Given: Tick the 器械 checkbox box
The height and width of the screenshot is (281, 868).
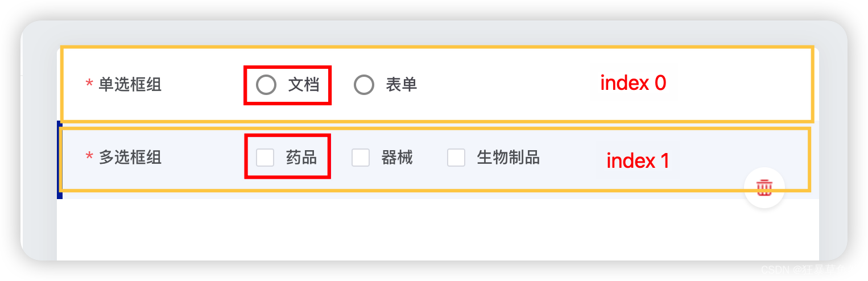Looking at the screenshot, I should (x=361, y=158).
